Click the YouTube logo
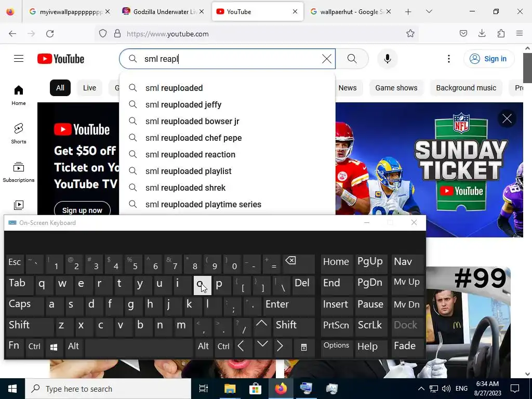Screen dimensions: 532x399 (x=61, y=59)
